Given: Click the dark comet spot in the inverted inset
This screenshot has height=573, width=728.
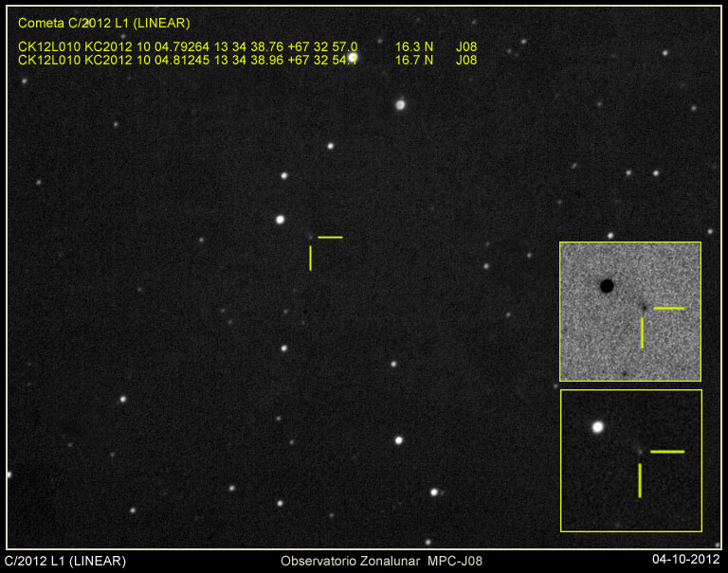Looking at the screenshot, I should [x=643, y=307].
